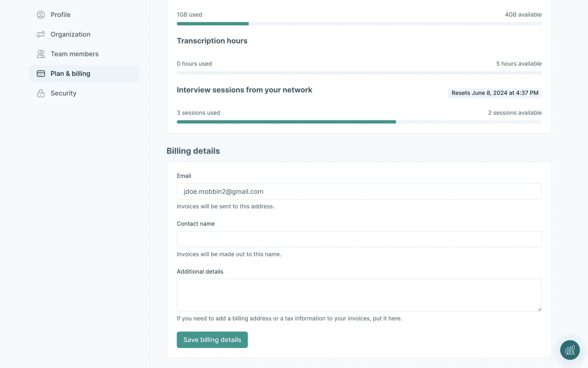
Task: Click the textarea resize handle corner
Action: tap(539, 309)
